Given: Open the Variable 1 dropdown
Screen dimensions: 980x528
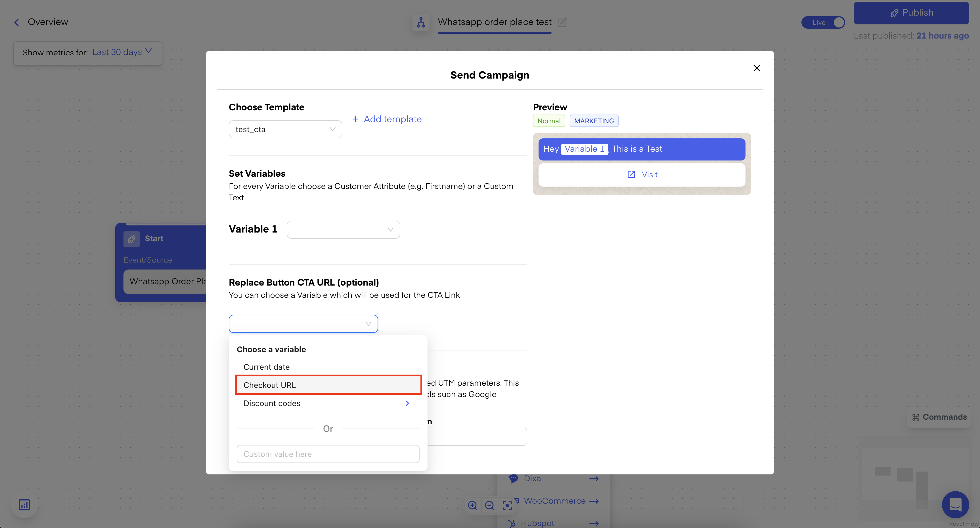Looking at the screenshot, I should pos(343,230).
